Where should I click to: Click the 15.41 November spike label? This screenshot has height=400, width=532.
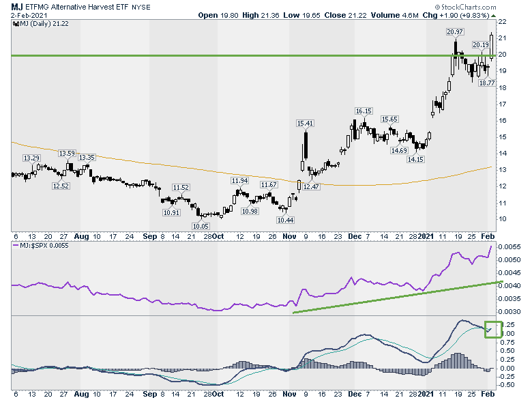[305, 124]
